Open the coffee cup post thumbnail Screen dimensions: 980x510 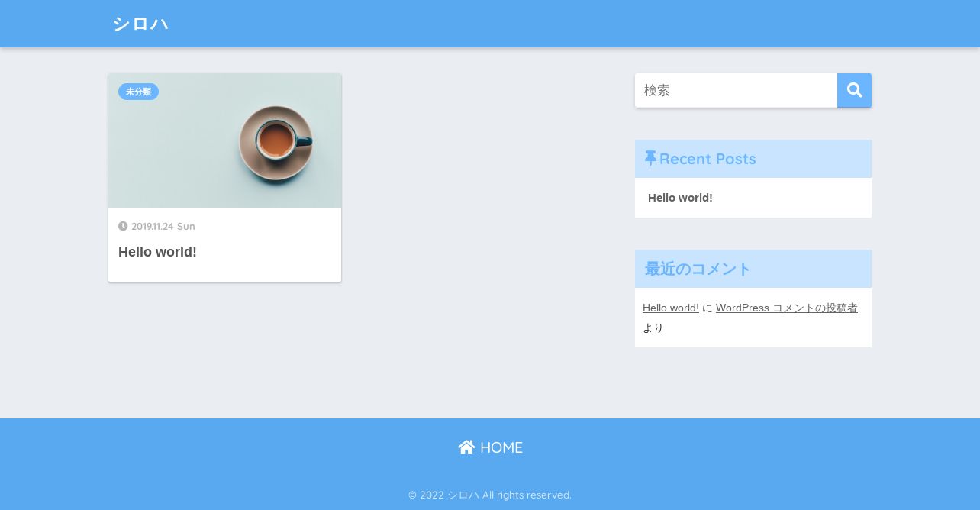click(224, 140)
